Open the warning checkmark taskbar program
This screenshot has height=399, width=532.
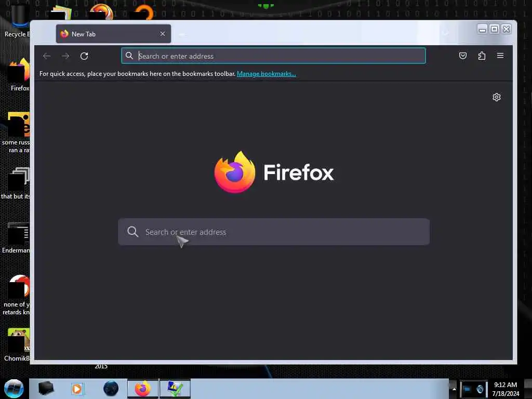(x=175, y=389)
